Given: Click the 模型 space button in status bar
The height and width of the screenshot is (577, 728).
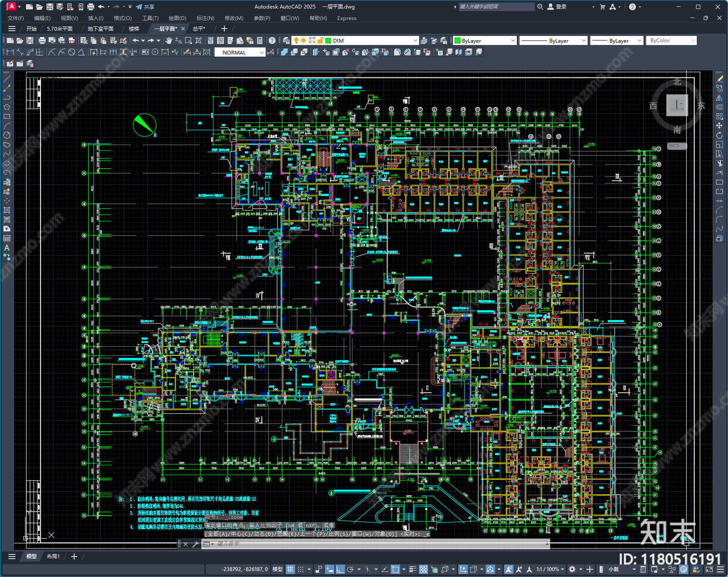Looking at the screenshot, I should click(x=278, y=569).
